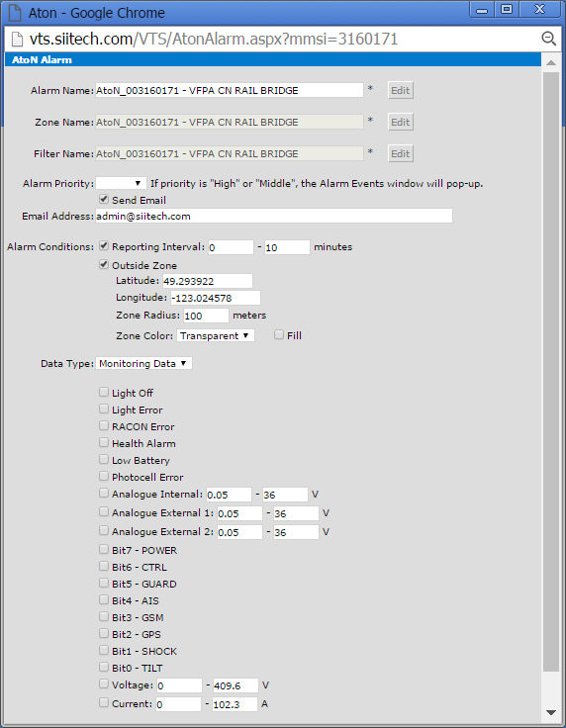Click Edit button next to Alarm Name
This screenshot has width=566, height=728.
coord(400,91)
